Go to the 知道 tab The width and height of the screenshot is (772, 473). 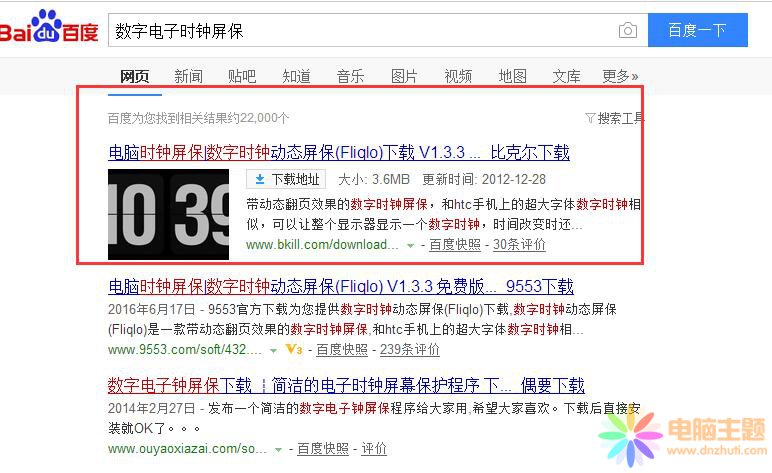[296, 76]
